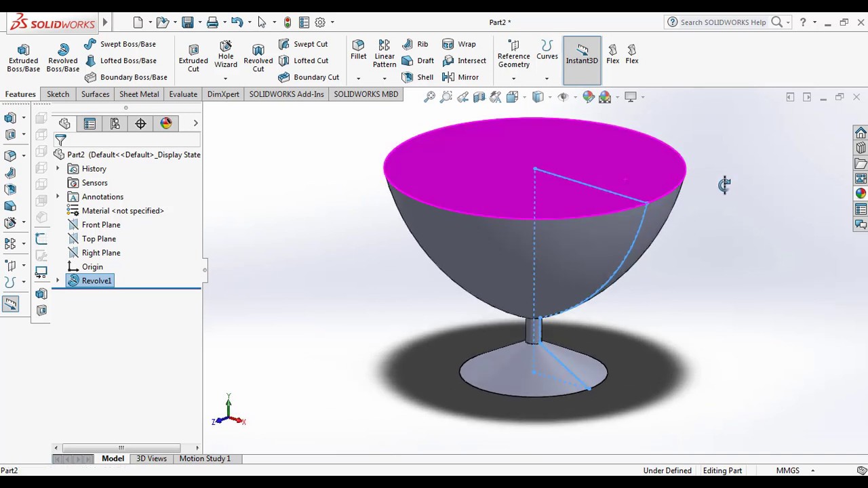Expand the Annotations folder
The width and height of the screenshot is (868, 488).
(58, 197)
